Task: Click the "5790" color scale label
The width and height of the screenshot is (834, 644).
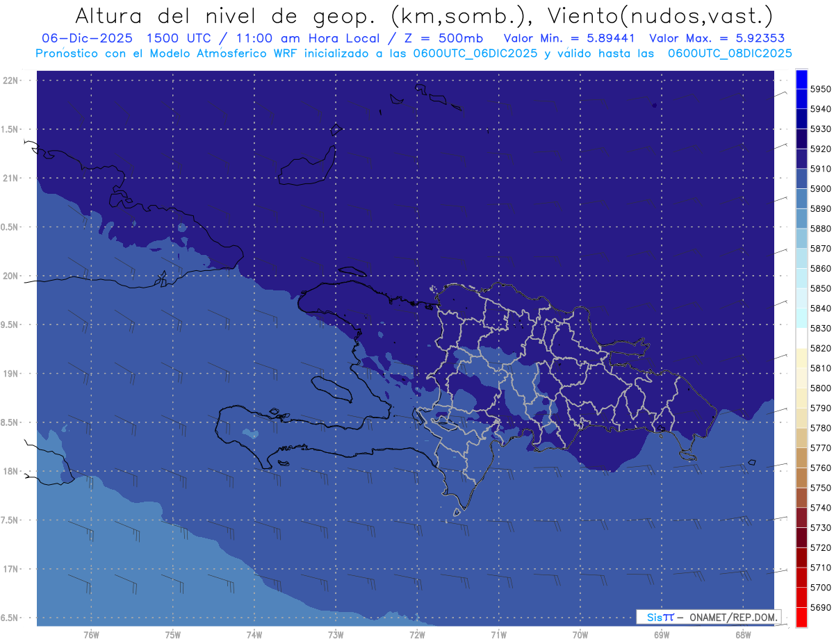Action: coord(820,408)
